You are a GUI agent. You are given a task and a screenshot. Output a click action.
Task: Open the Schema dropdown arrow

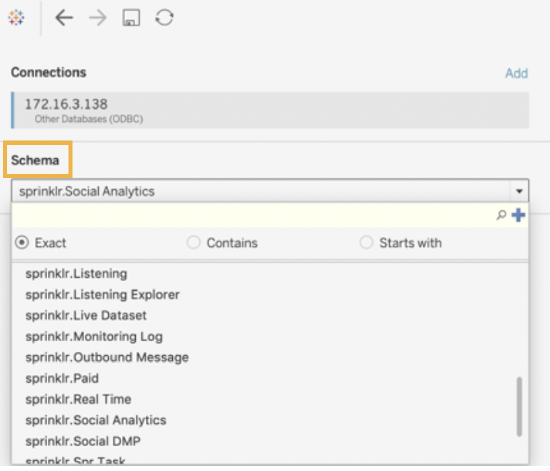point(519,191)
